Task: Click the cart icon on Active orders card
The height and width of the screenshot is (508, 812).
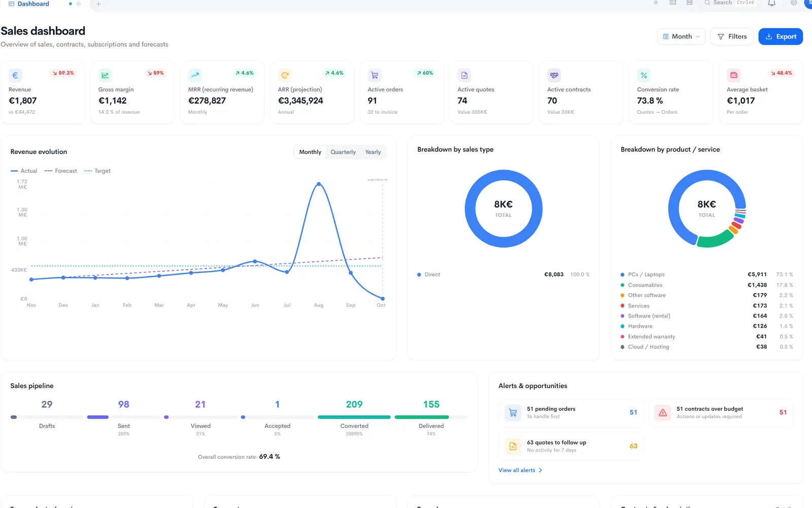Action: [375, 75]
